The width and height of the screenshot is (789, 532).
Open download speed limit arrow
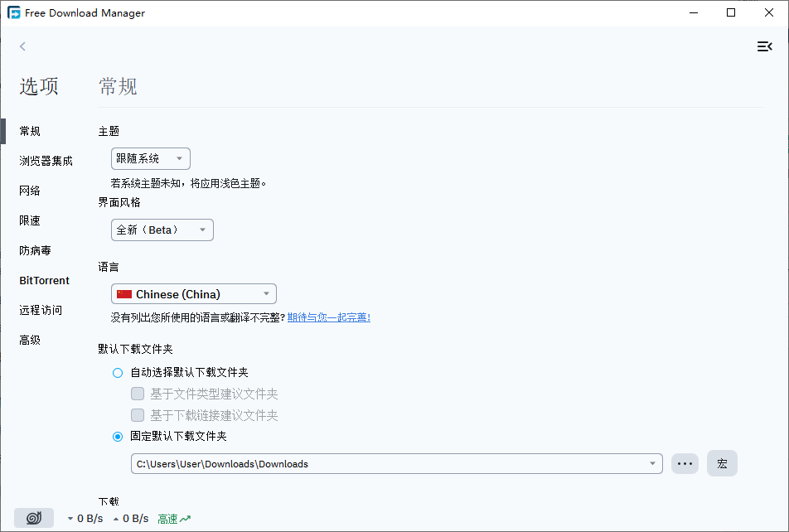click(x=70, y=519)
